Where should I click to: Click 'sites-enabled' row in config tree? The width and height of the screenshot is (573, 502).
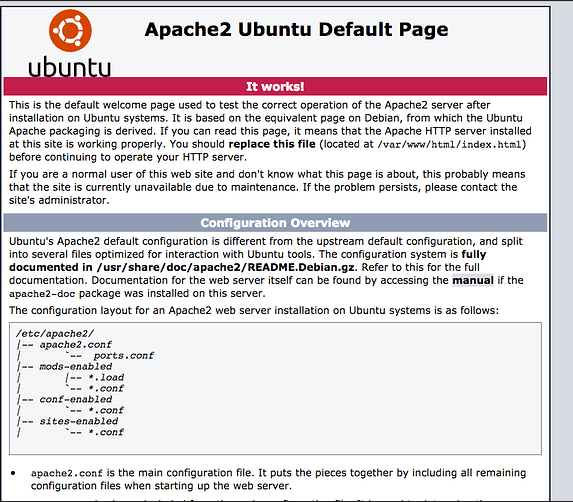pyautogui.click(x=79, y=421)
